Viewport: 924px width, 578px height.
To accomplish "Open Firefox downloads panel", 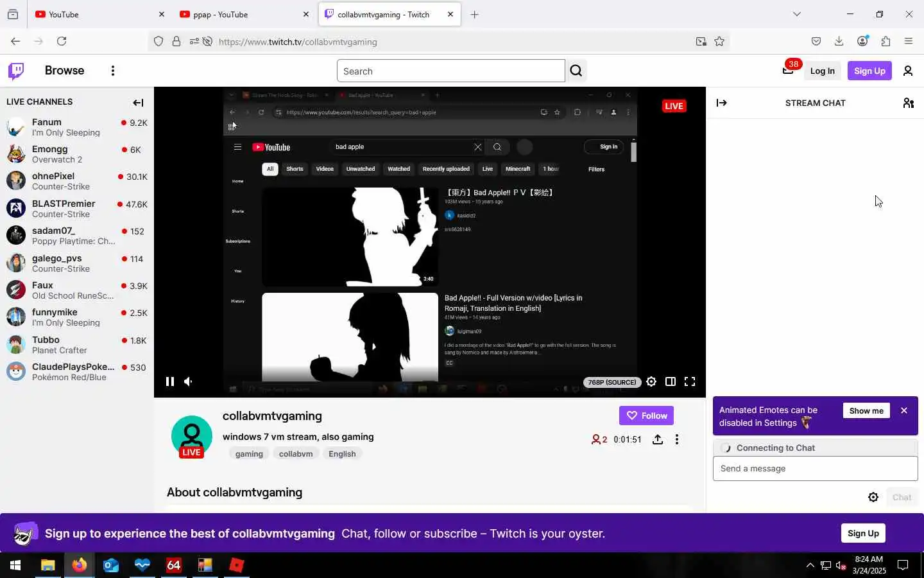I will [839, 41].
